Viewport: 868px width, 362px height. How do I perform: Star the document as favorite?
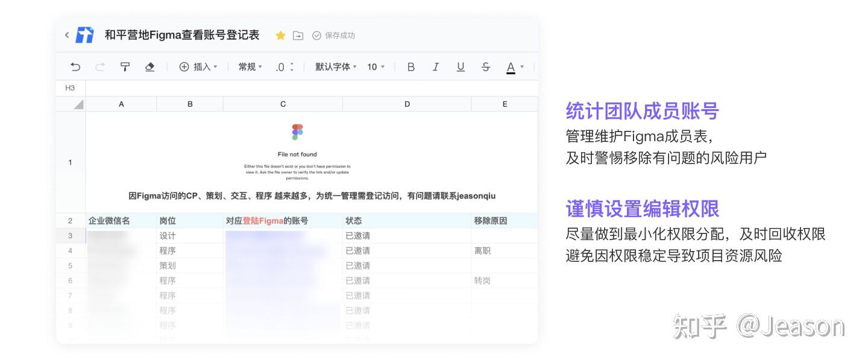coord(280,36)
